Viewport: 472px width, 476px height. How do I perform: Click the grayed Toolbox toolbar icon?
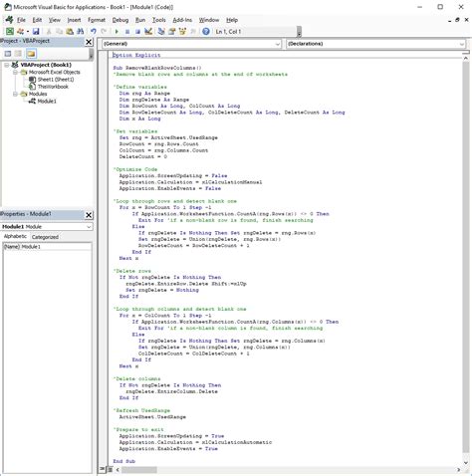click(x=193, y=32)
